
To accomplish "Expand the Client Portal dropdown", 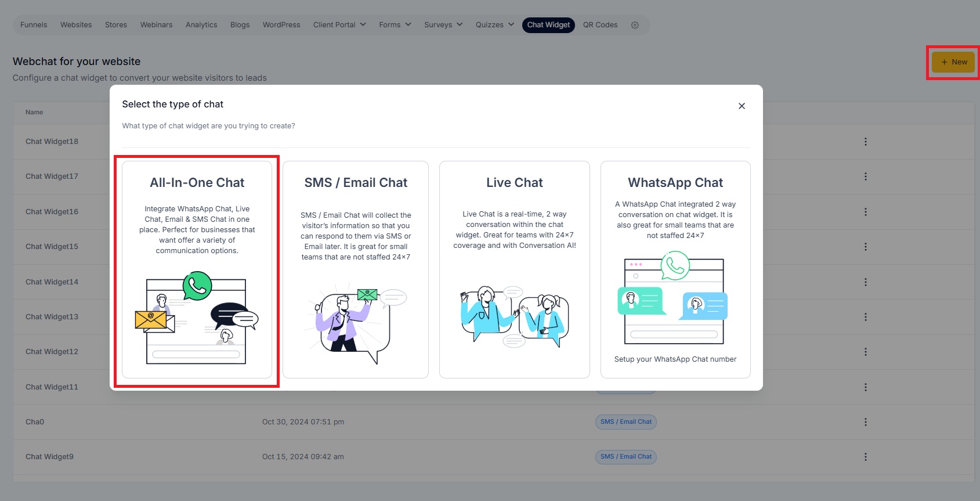I will [339, 25].
